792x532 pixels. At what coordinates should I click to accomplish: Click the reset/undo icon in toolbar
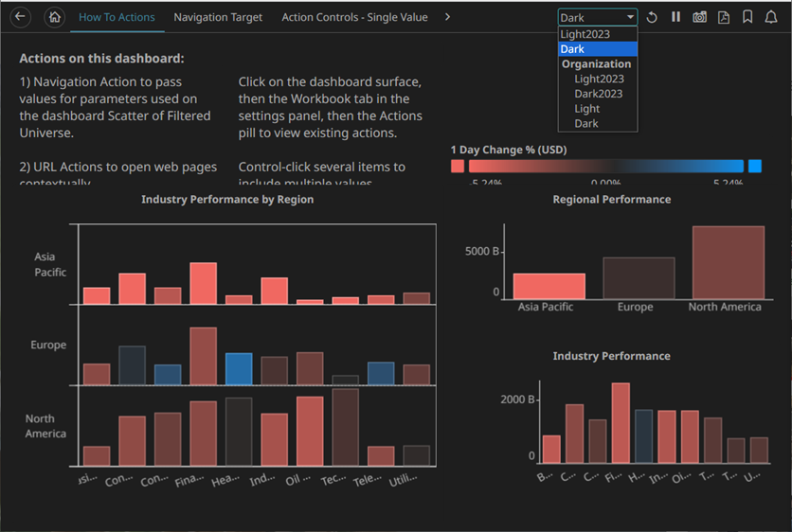click(x=652, y=17)
